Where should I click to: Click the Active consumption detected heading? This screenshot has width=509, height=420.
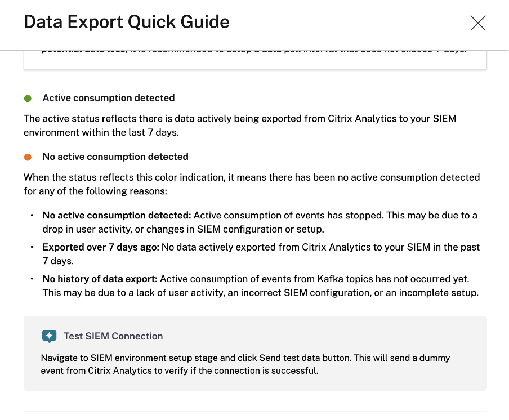tap(109, 98)
